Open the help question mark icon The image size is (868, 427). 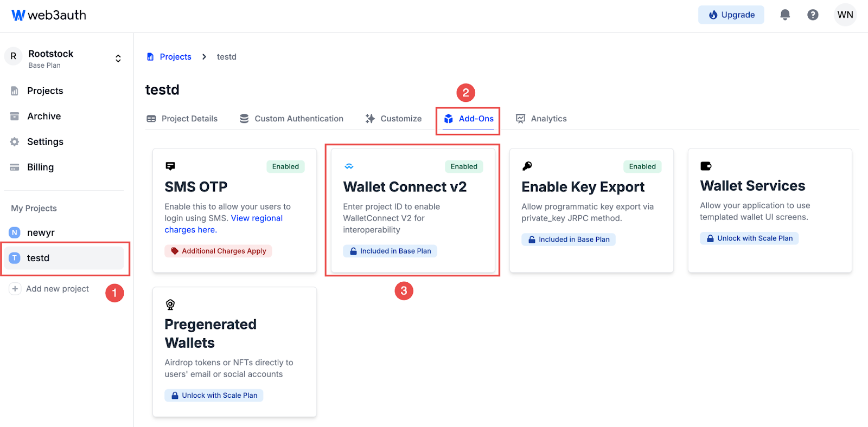tap(812, 15)
